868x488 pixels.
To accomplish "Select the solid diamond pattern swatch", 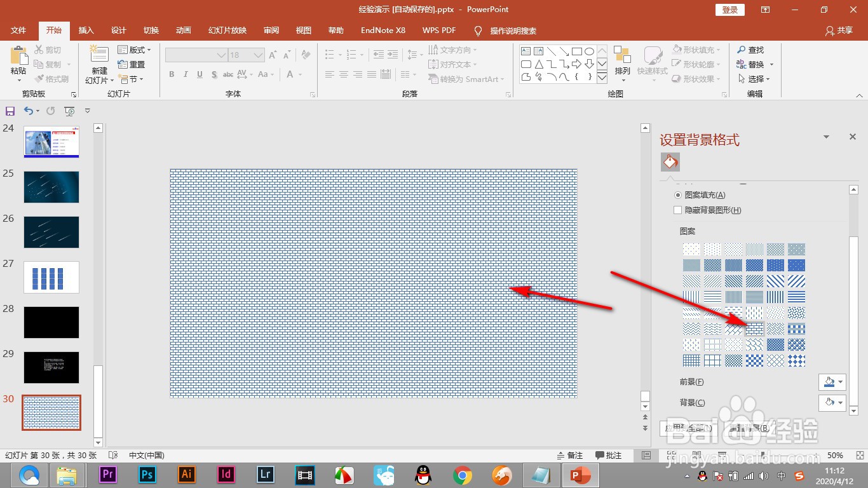I will click(796, 360).
